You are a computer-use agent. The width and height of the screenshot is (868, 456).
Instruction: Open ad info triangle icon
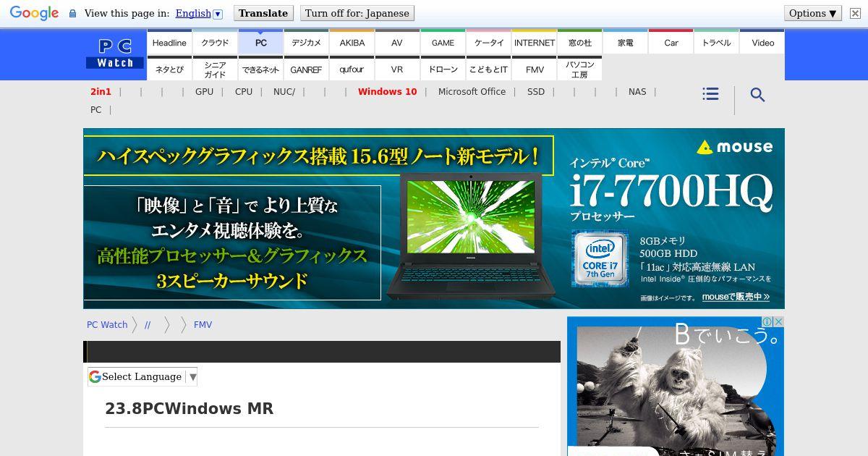click(x=768, y=321)
